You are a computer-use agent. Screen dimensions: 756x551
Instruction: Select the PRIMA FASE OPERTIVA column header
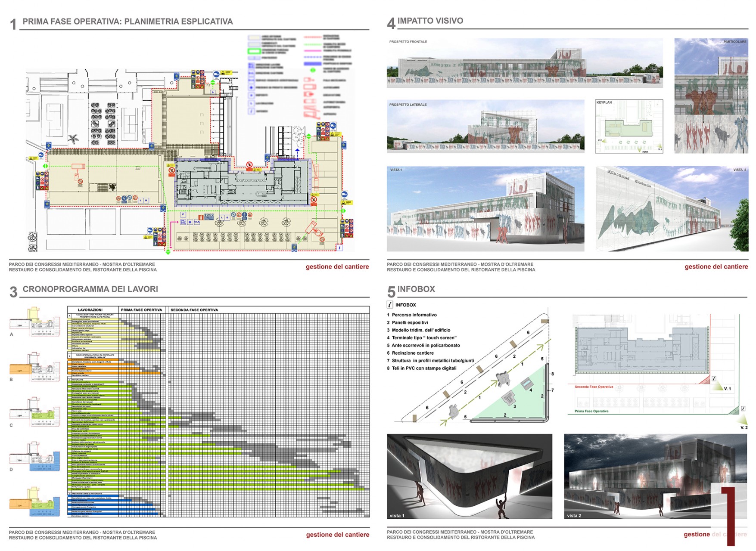[x=141, y=310]
